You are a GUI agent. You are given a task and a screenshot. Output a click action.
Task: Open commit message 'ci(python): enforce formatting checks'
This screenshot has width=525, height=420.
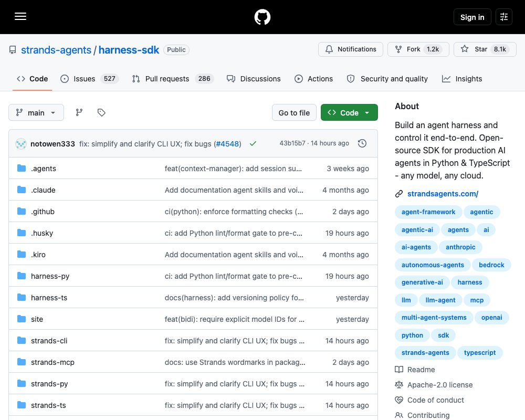(234, 212)
